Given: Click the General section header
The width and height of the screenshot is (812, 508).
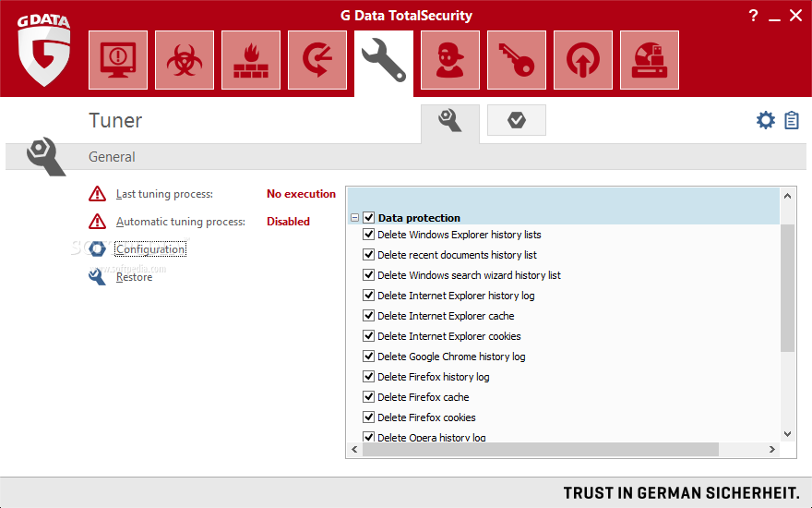Looking at the screenshot, I should click(x=112, y=156).
